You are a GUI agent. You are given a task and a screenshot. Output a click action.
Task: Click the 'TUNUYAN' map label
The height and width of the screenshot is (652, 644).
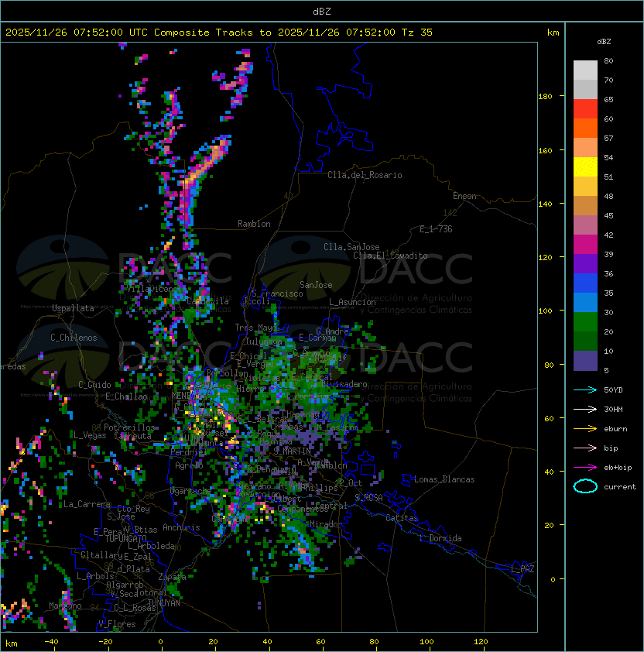coord(164,603)
